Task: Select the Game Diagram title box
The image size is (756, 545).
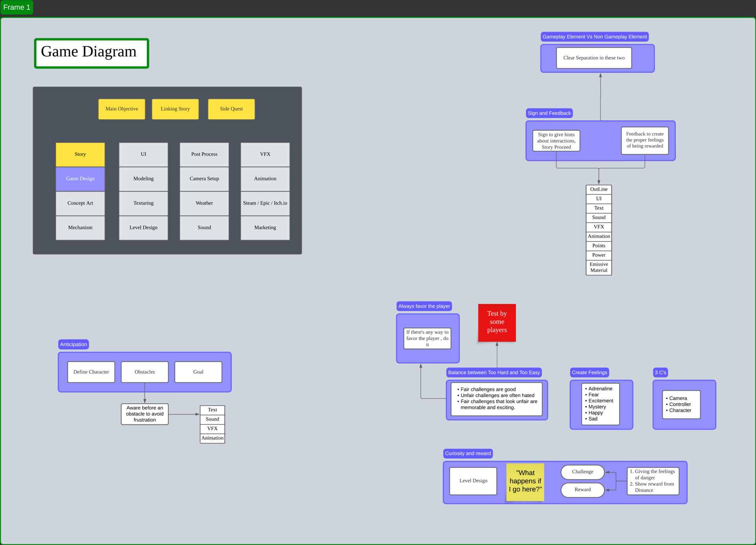Action: [91, 53]
